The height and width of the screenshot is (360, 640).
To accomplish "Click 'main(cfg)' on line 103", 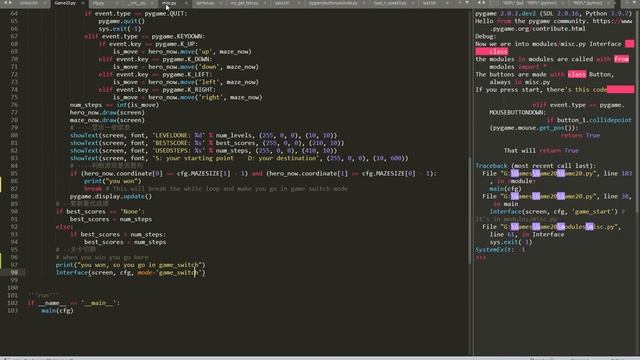I will [57, 311].
